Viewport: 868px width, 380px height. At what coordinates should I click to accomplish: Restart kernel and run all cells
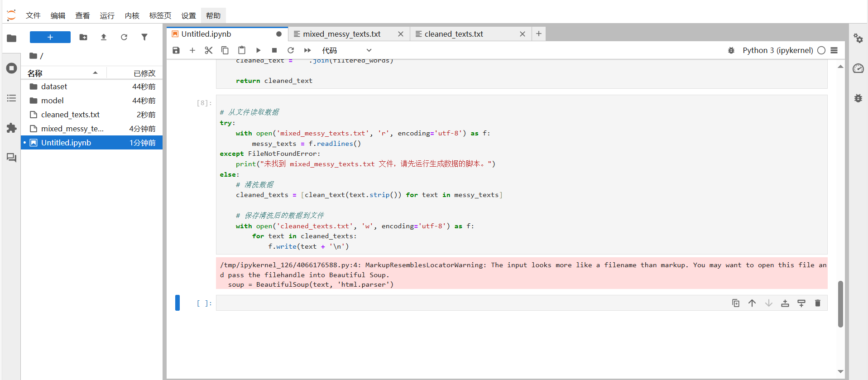pyautogui.click(x=307, y=50)
